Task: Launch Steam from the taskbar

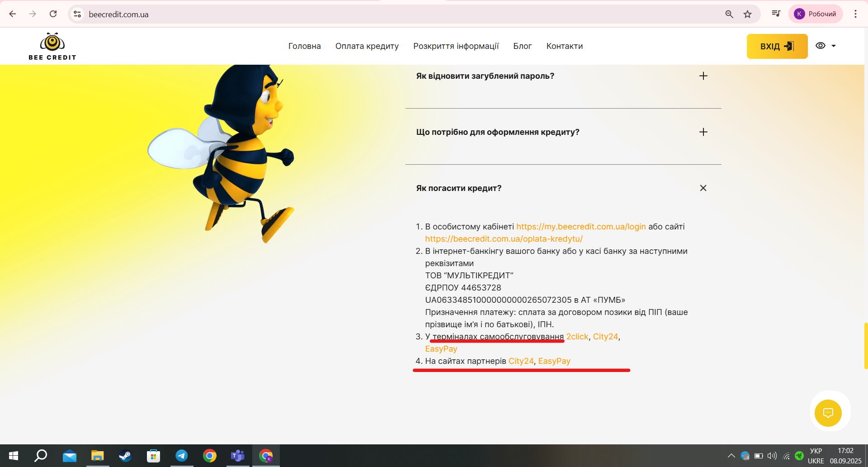Action: [x=125, y=456]
